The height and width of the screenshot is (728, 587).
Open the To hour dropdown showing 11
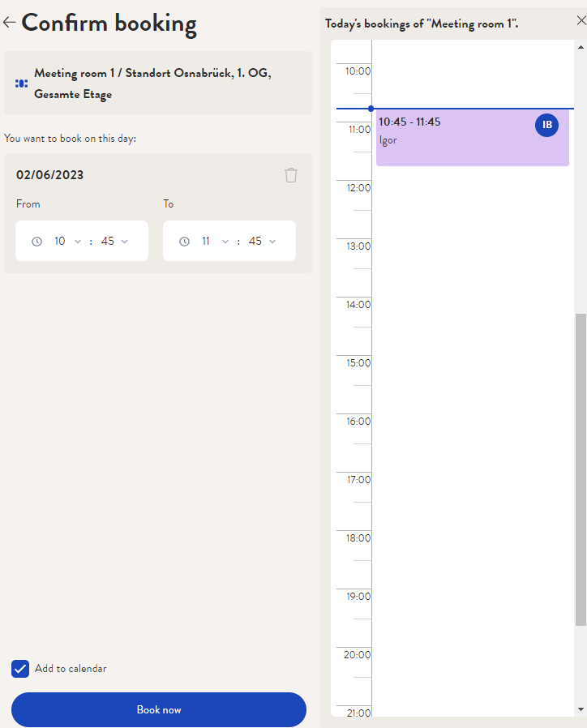click(x=215, y=241)
